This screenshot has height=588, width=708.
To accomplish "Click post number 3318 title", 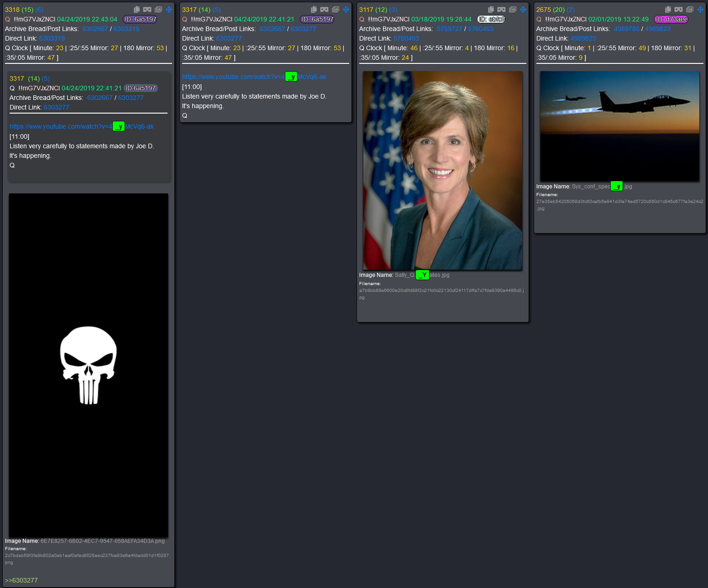I will click(12, 10).
